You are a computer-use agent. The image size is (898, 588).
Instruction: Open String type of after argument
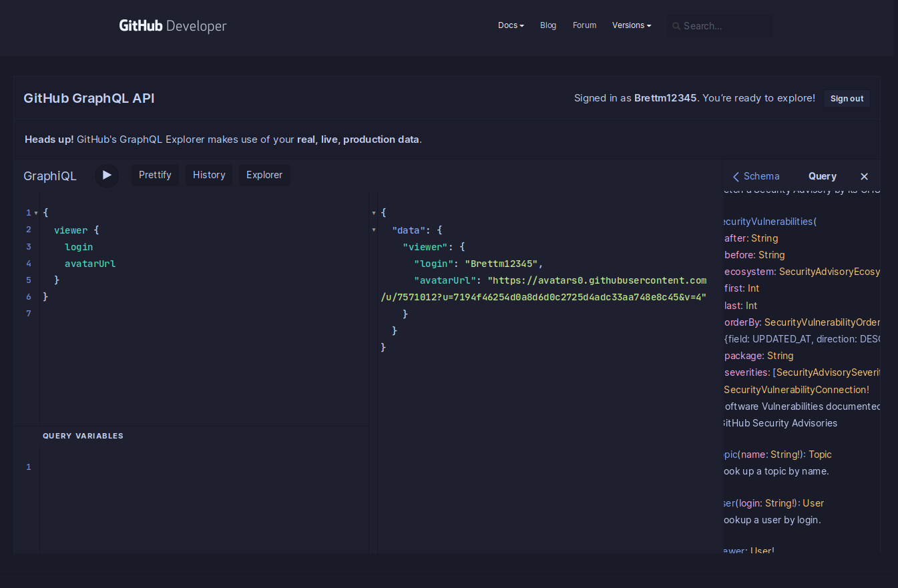click(x=764, y=238)
